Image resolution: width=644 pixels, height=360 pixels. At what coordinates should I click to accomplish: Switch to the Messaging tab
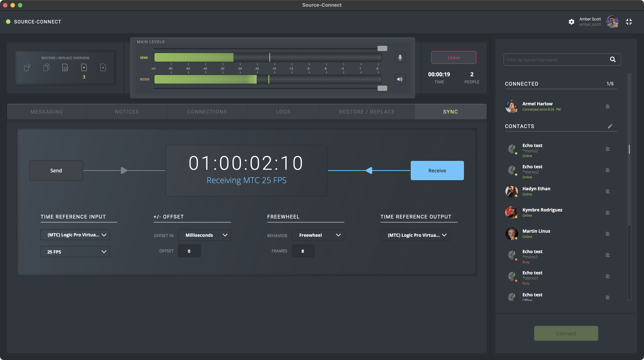pyautogui.click(x=47, y=112)
